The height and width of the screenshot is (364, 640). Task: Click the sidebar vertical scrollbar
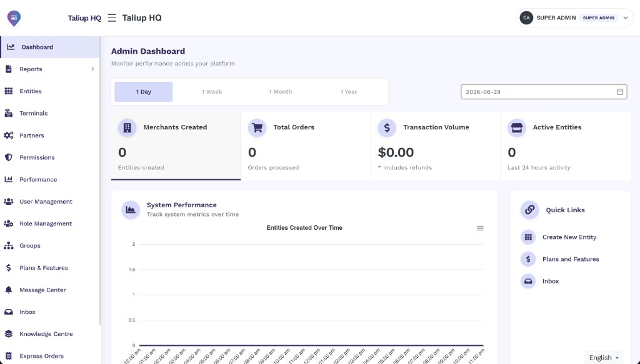101,180
